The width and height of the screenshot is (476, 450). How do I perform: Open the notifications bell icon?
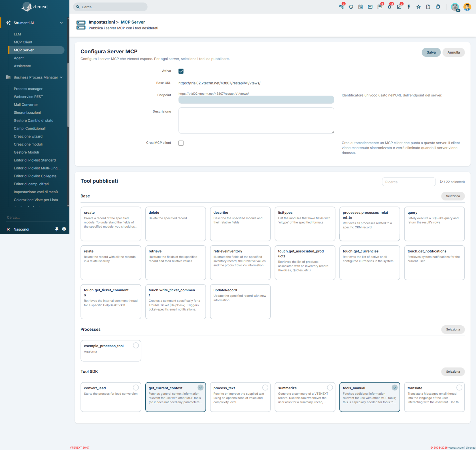click(390, 7)
